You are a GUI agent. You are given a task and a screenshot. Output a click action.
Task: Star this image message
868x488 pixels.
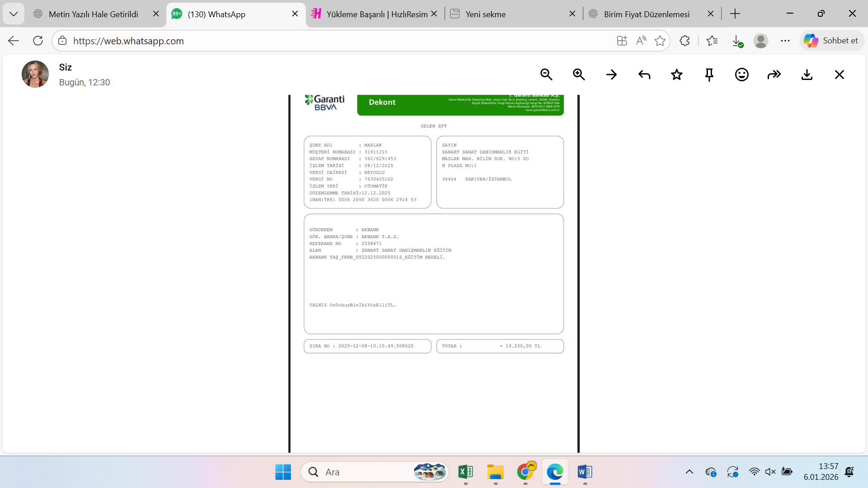677,75
